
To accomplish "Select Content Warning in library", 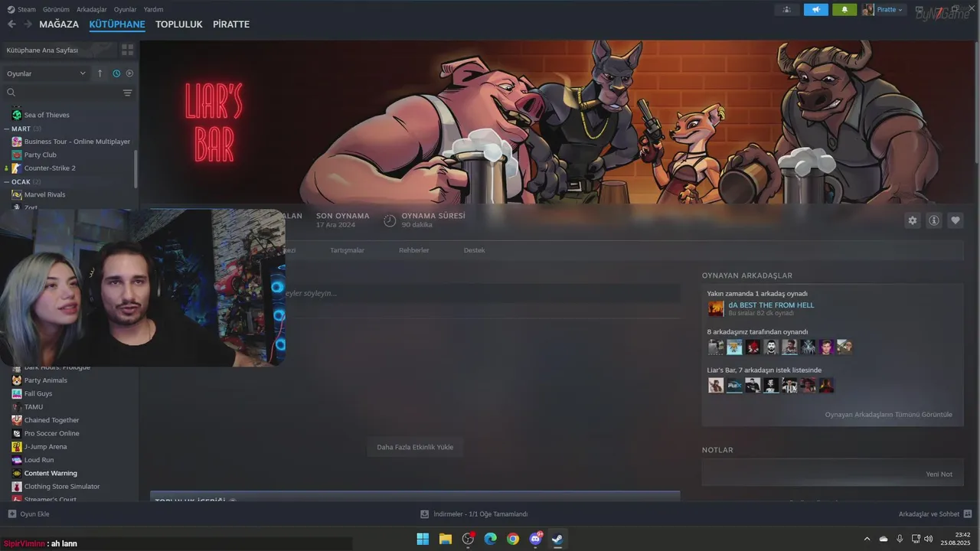I will point(51,473).
